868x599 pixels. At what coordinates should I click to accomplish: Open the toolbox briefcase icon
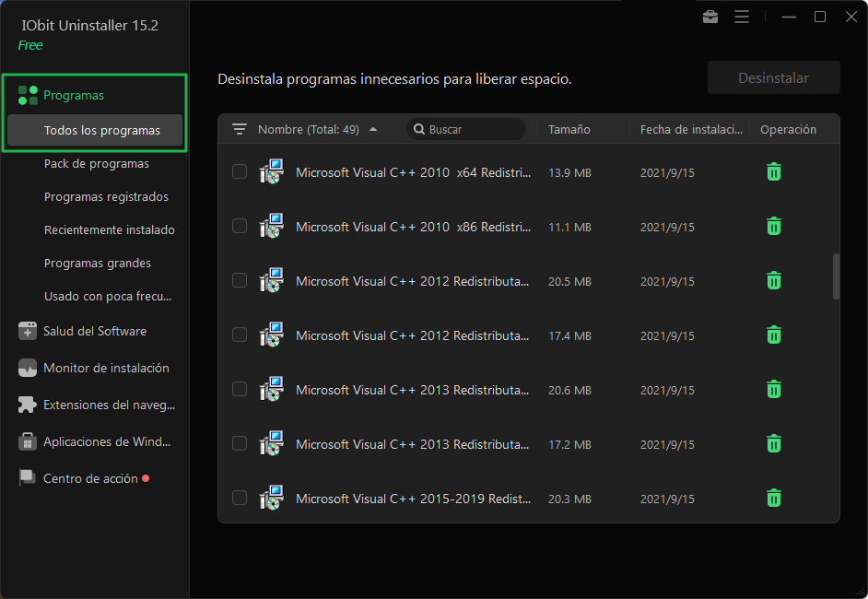click(x=710, y=18)
